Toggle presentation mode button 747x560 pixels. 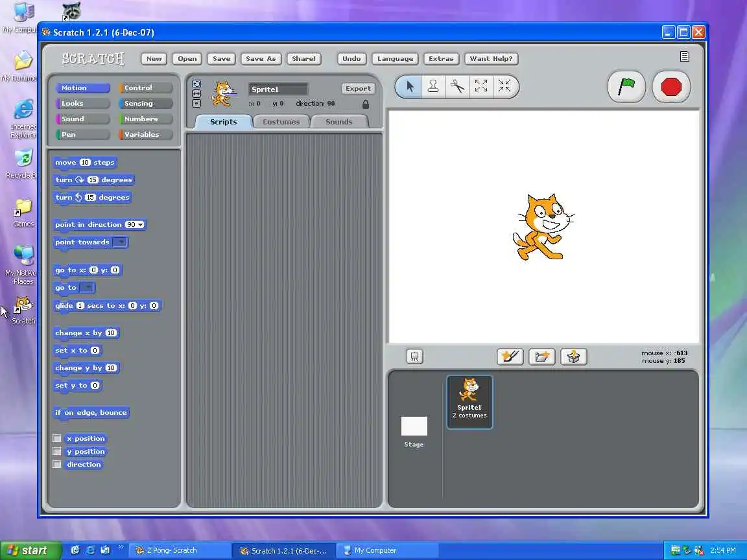click(x=414, y=356)
